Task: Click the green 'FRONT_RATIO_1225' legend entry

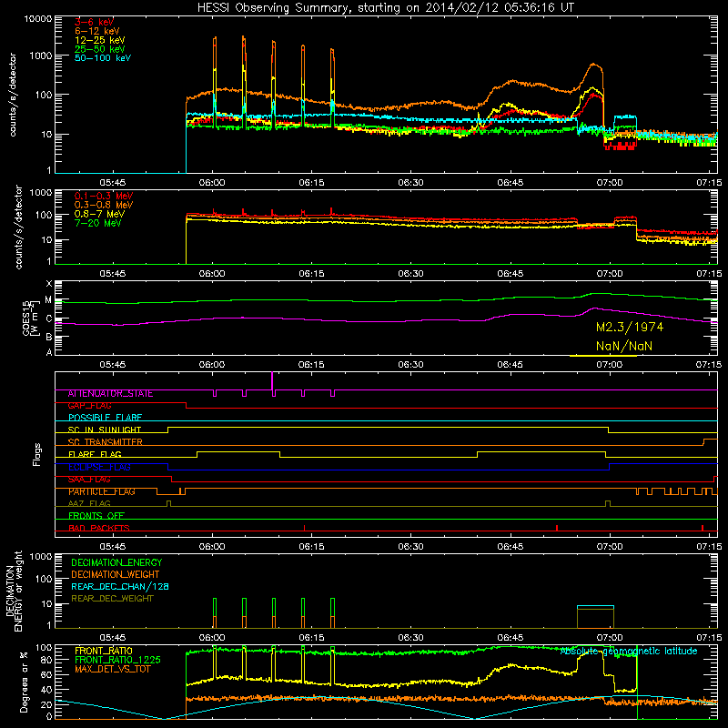Action: (117, 660)
